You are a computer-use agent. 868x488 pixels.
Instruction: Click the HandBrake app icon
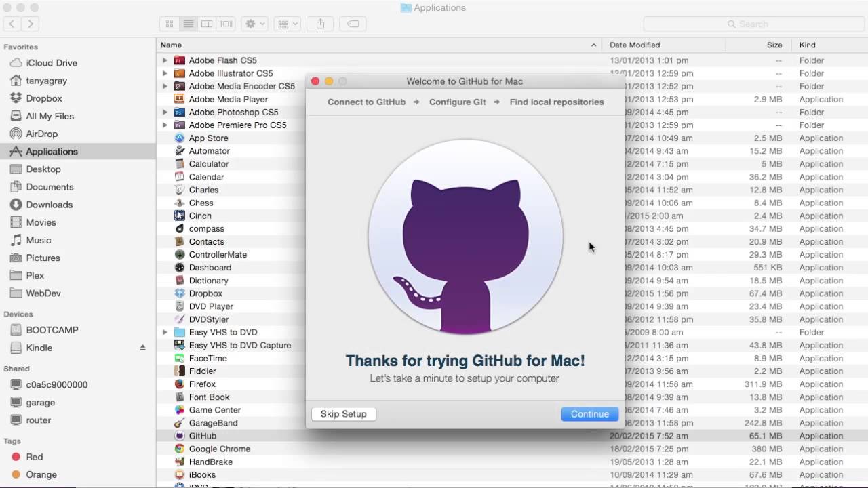(180, 462)
